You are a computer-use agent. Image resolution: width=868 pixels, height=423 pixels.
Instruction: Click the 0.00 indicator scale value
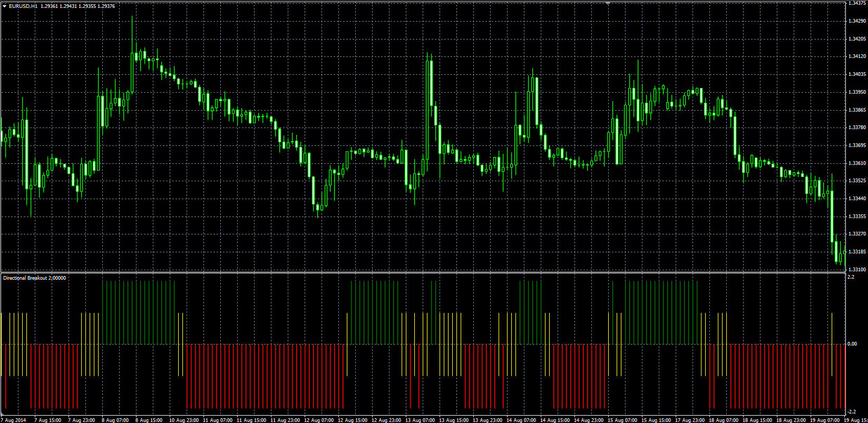[852, 344]
